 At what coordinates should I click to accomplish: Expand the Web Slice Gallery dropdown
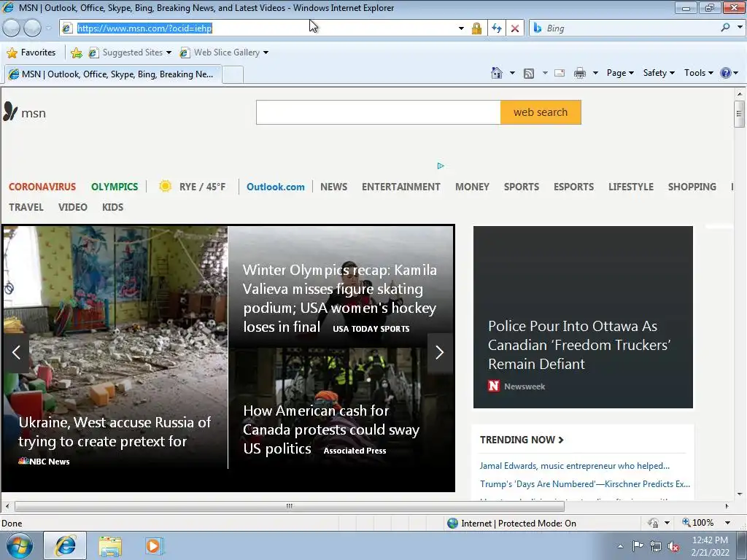pyautogui.click(x=266, y=52)
